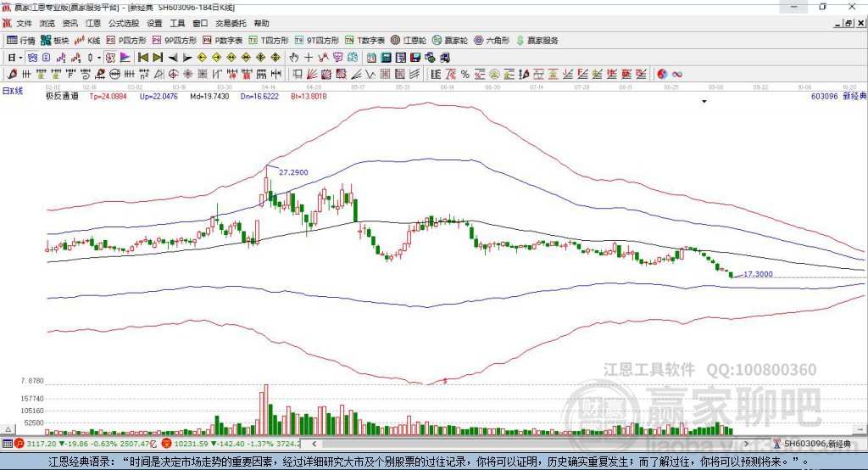Open the 9P四方形 tool
The width and height of the screenshot is (868, 470).
(x=175, y=41)
